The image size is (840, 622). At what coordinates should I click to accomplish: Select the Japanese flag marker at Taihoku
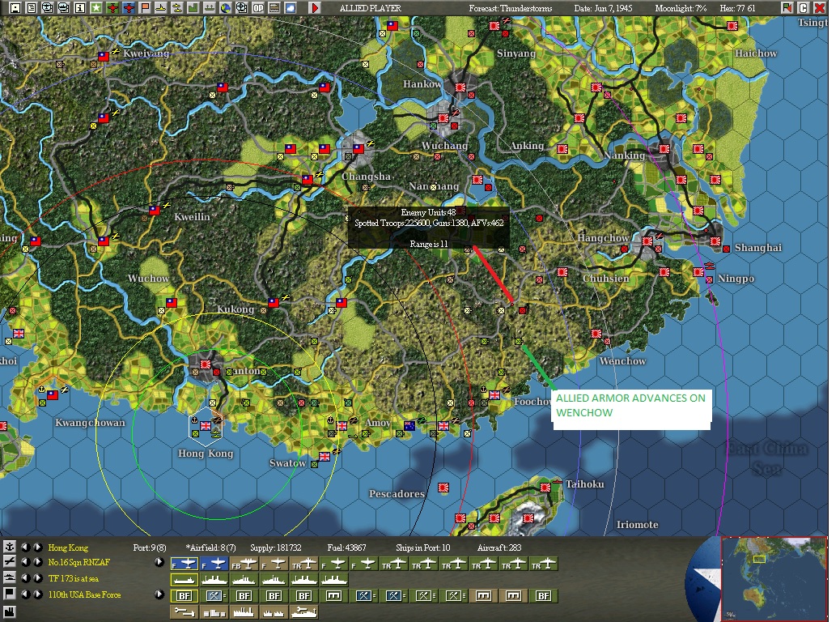(x=545, y=487)
